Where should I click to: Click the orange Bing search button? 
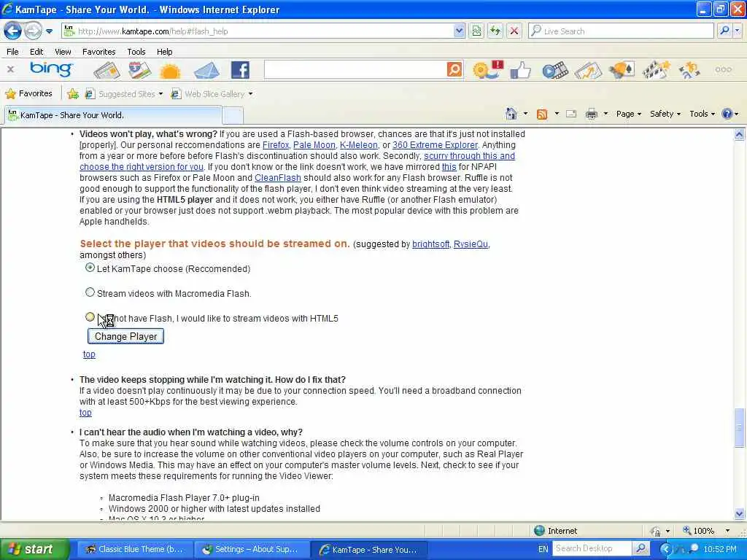pyautogui.click(x=454, y=69)
